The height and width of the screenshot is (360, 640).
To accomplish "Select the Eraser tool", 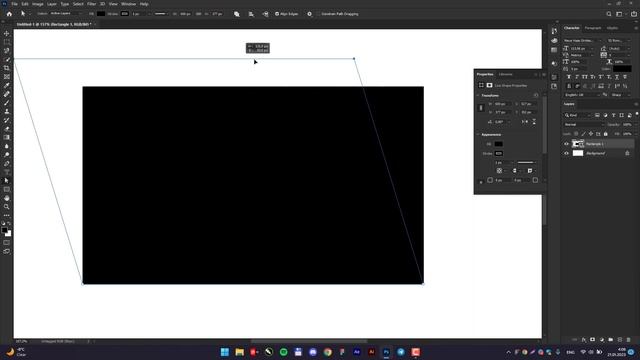I will click(x=7, y=129).
